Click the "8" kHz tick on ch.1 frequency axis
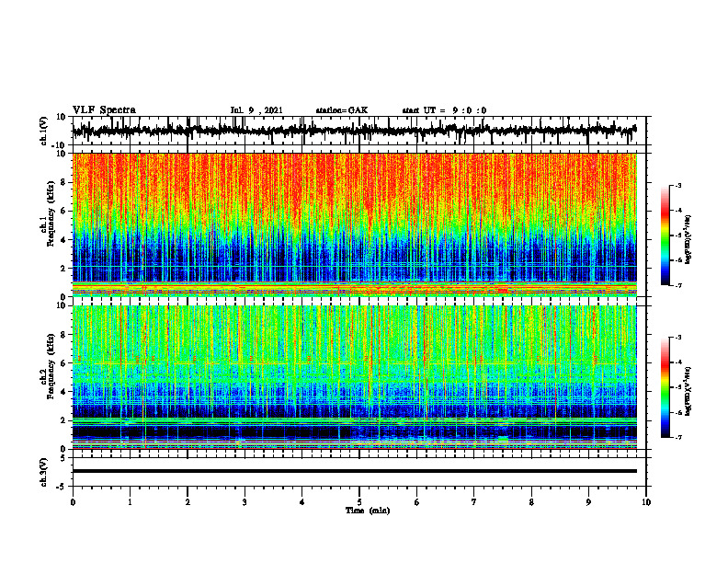Screen dimensions: 728x563 coord(63,182)
